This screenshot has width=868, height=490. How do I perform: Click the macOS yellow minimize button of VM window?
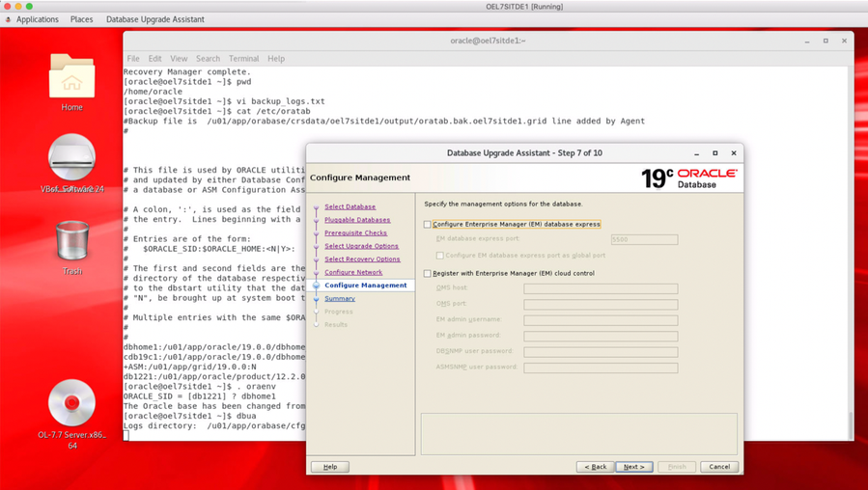coord(18,6)
